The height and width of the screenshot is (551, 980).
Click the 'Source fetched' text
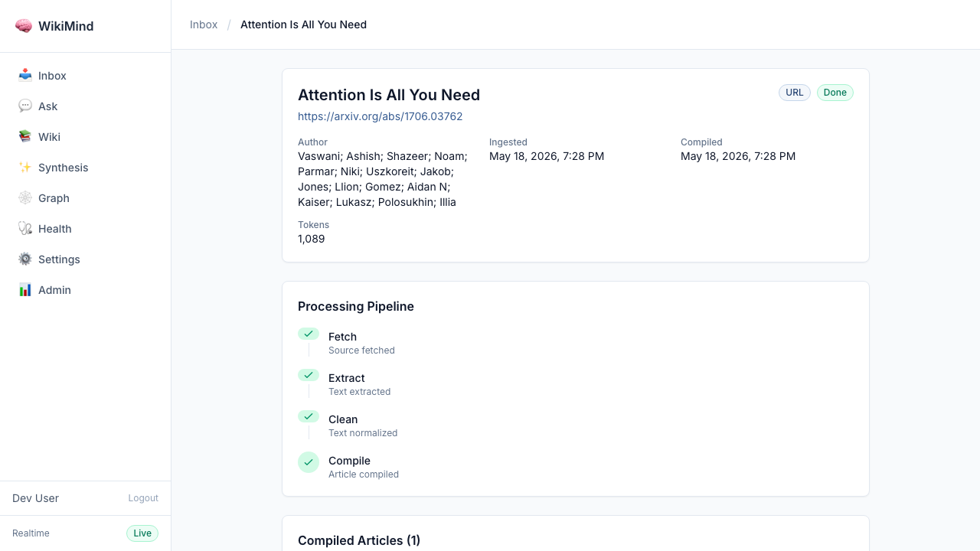pyautogui.click(x=361, y=350)
